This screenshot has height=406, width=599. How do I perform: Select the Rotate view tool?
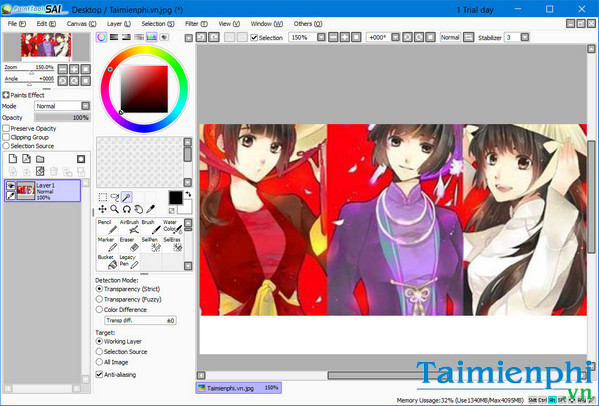[x=126, y=209]
